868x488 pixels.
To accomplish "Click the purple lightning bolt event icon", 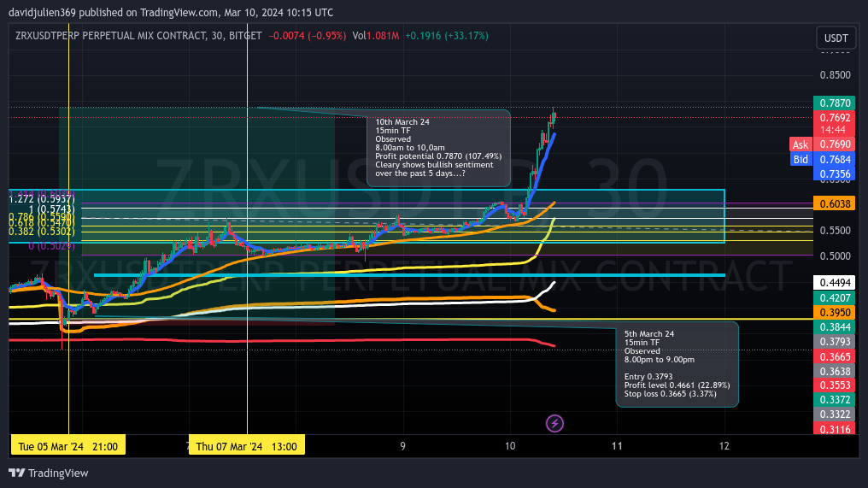I will [554, 424].
